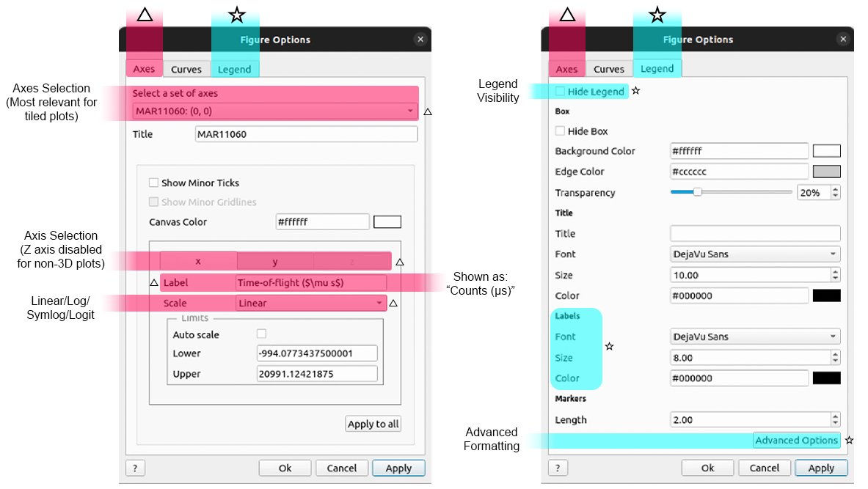868x489 pixels.
Task: Open Advanced Options for legend formatting
Action: [796, 441]
